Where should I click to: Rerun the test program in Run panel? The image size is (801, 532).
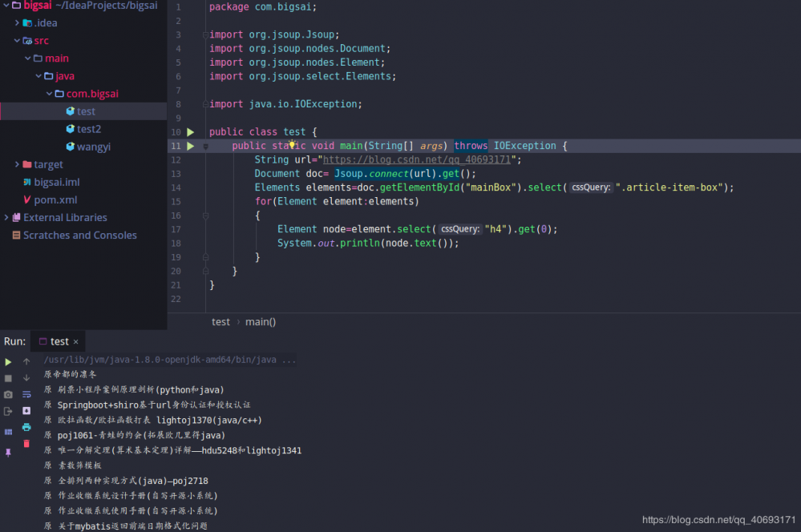[8, 362]
